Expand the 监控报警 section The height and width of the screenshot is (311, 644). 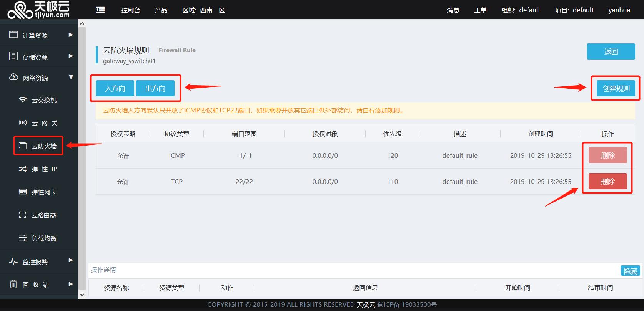click(x=38, y=262)
